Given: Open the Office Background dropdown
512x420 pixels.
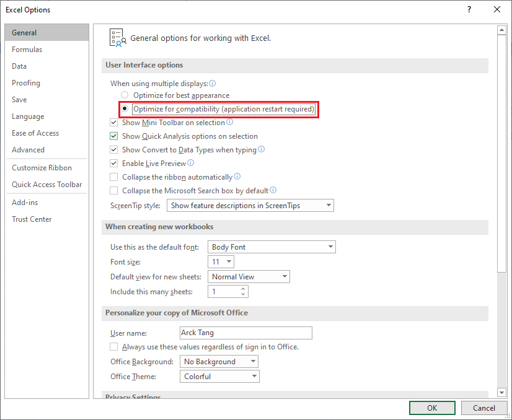Looking at the screenshot, I should (x=219, y=362).
